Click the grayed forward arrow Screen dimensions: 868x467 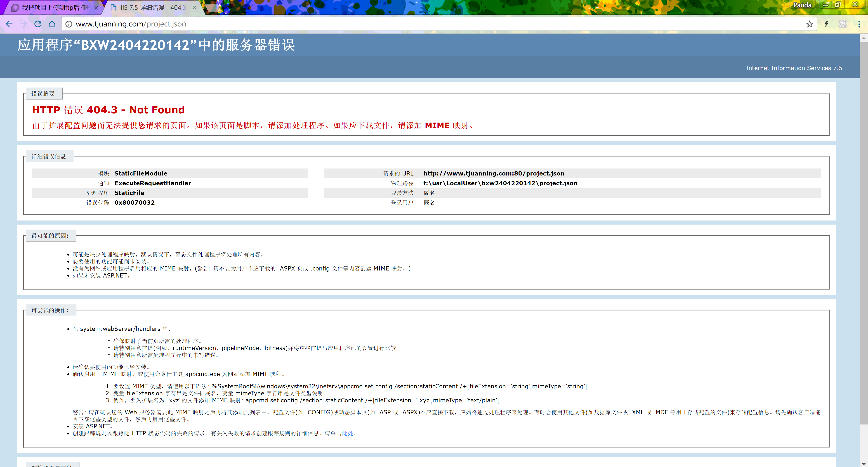pos(23,24)
